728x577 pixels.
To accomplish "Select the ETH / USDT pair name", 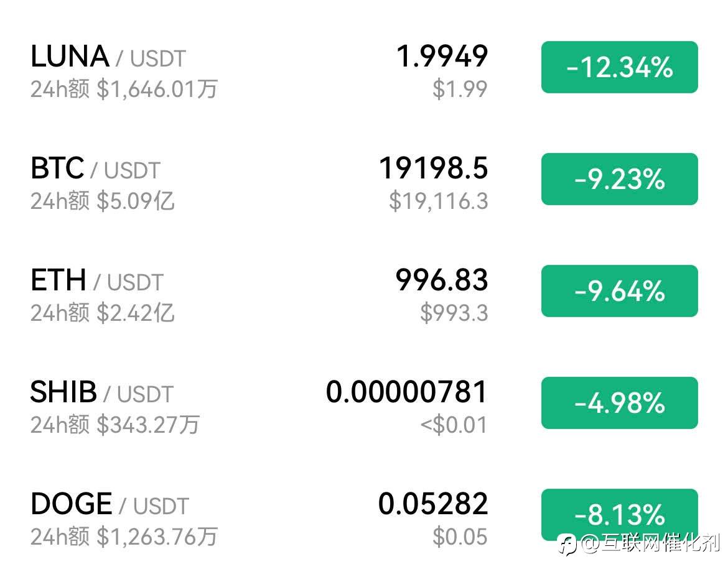I will tap(96, 281).
